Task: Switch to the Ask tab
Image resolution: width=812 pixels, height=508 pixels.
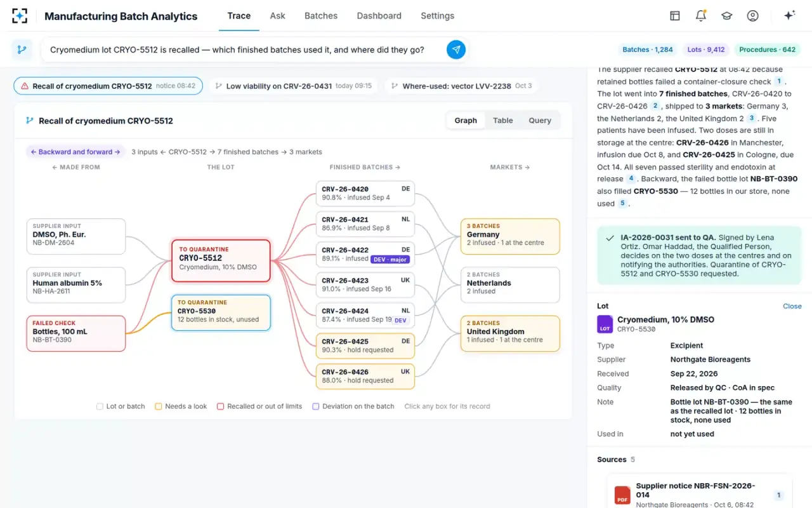Action: coord(277,16)
